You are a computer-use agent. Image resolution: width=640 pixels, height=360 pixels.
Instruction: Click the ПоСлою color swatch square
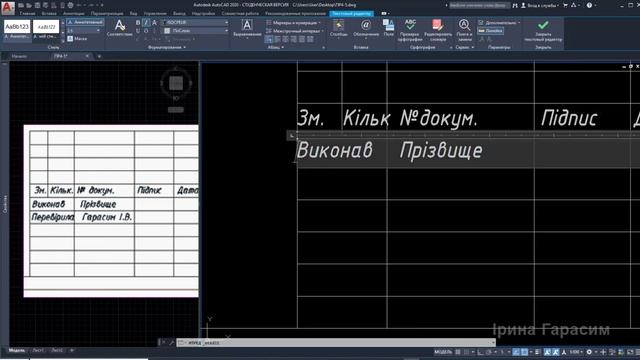167,31
